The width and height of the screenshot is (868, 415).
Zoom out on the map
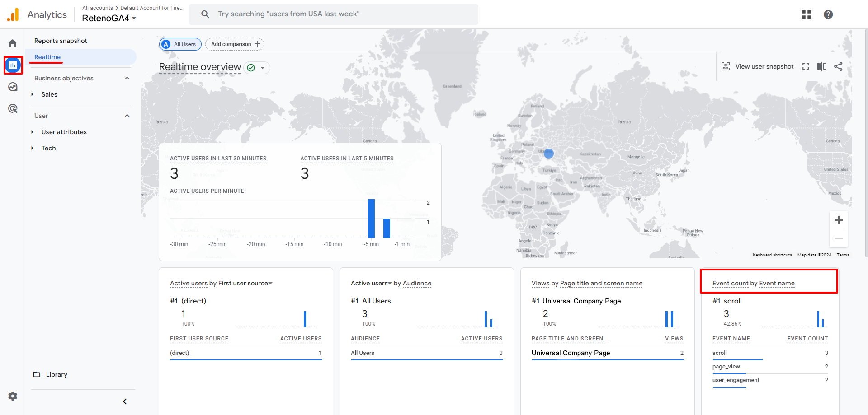(x=839, y=238)
